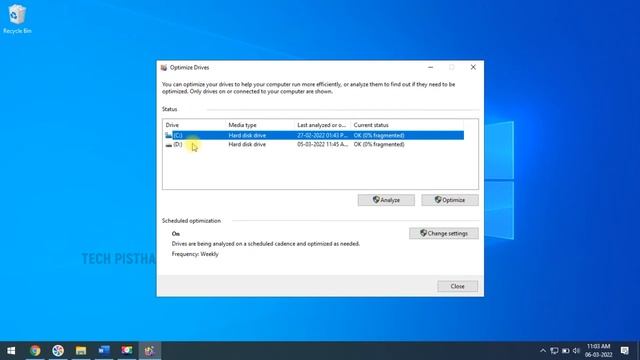Select the (C:) drive row
Screen dimensions: 640x360
pyautogui.click(x=313, y=135)
